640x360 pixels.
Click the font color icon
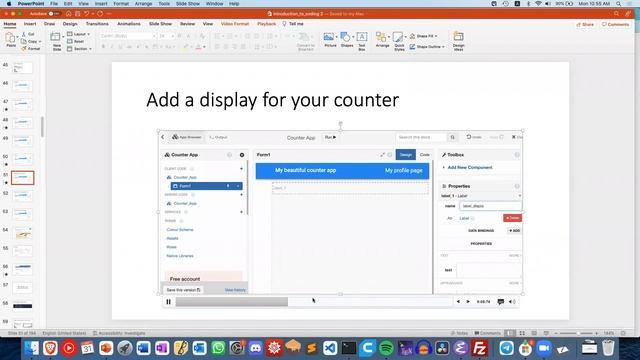click(198, 47)
